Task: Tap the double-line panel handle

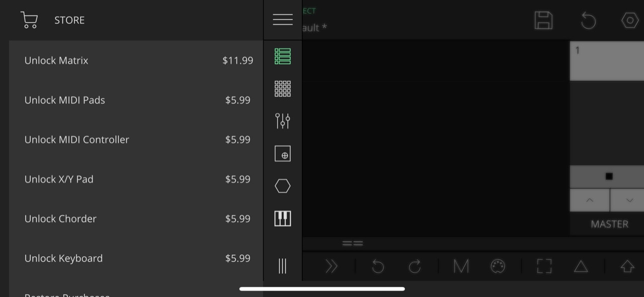Action: 353,243
